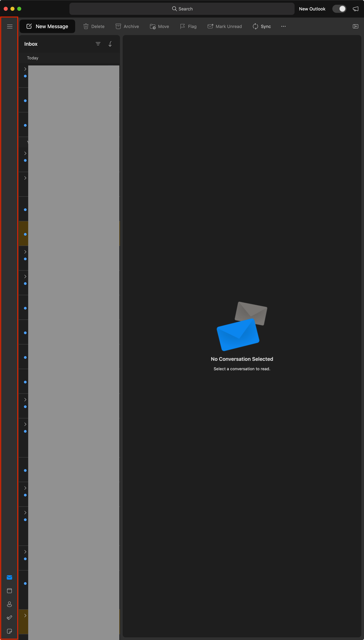The height and width of the screenshot is (640, 364).
Task: Select the Inbox folder title
Action: pos(31,44)
